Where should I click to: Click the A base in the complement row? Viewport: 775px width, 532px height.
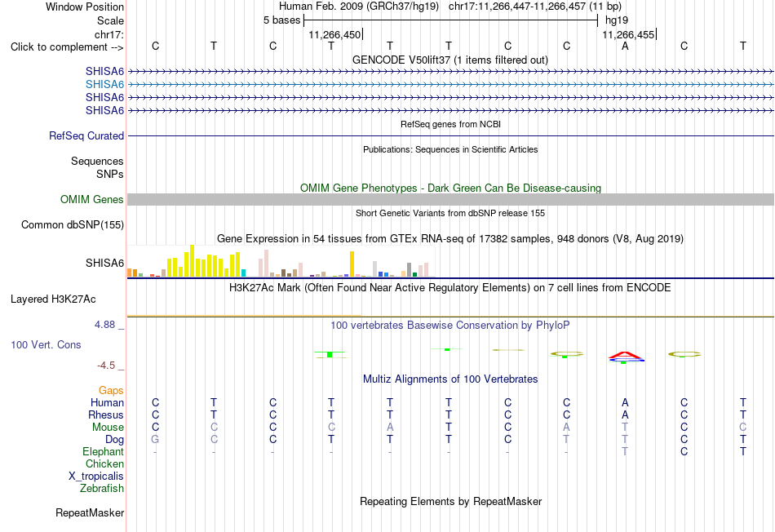click(x=625, y=46)
